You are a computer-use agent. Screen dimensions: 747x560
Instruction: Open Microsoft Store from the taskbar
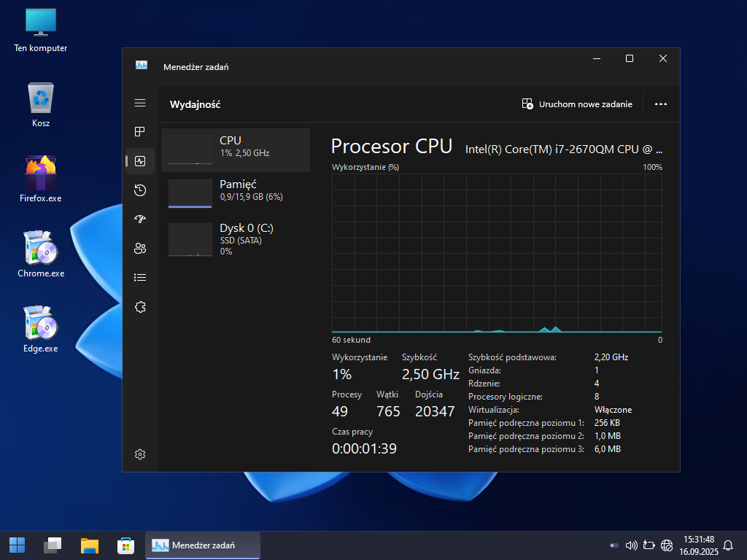click(x=125, y=545)
